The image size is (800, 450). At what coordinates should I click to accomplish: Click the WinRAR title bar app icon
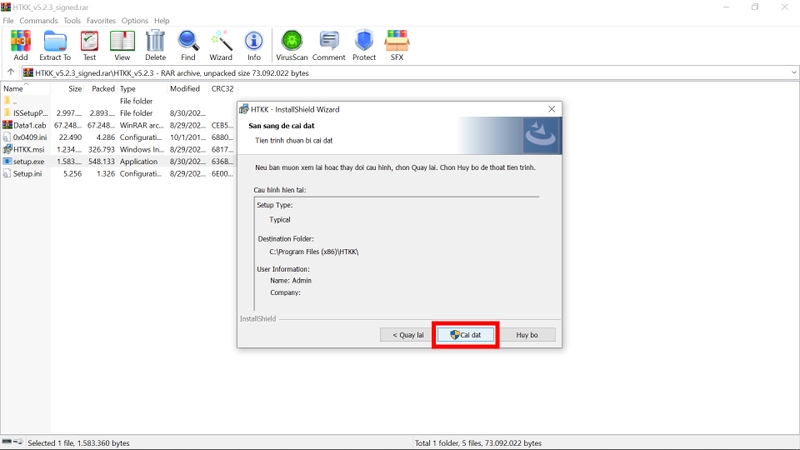coord(6,7)
